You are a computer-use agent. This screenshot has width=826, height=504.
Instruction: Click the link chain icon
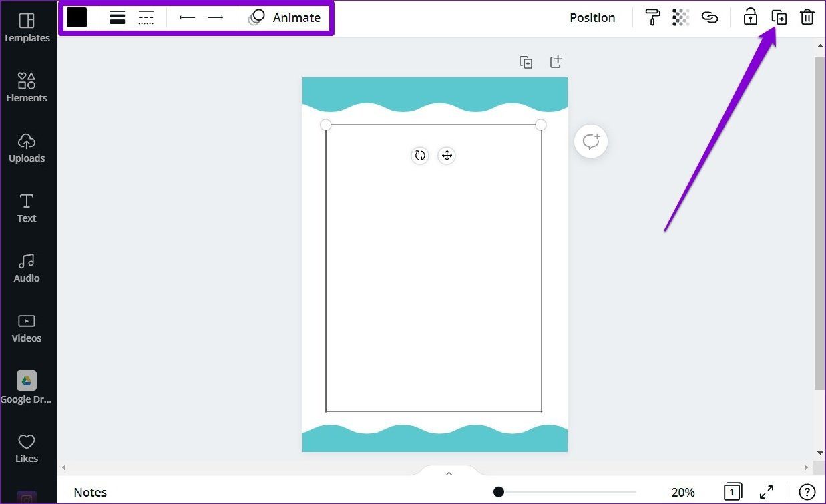click(710, 17)
